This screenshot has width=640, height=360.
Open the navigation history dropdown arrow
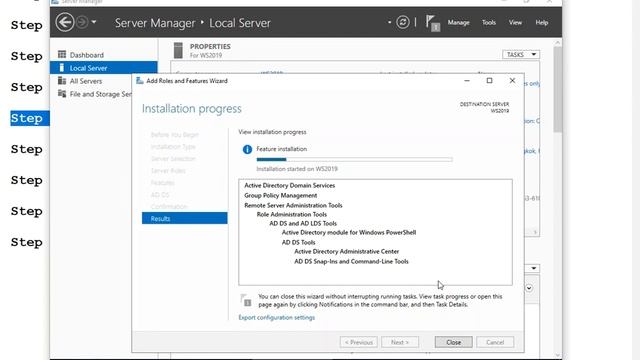(x=94, y=22)
